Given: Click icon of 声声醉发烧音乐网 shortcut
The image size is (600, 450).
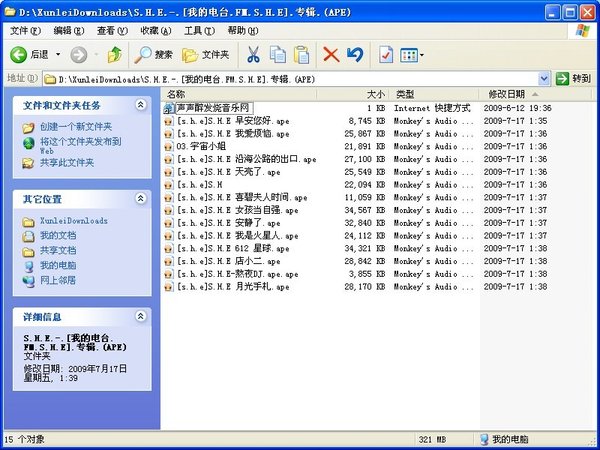Looking at the screenshot, I should click(x=169, y=108).
